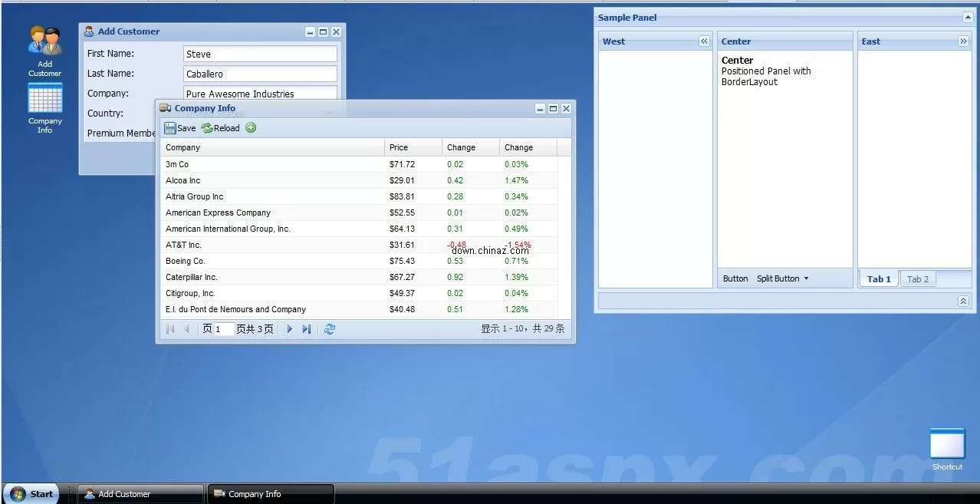
Task: Go to next page of grid
Action: (x=290, y=329)
